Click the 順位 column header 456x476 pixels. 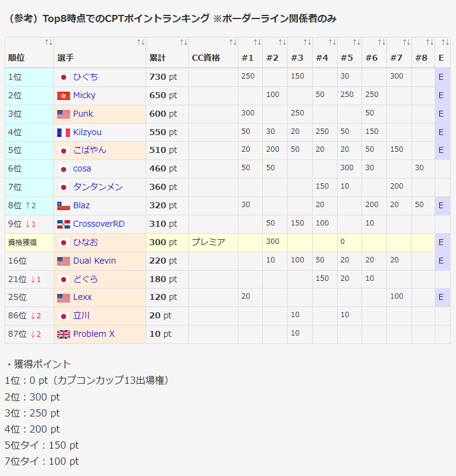tap(30, 53)
